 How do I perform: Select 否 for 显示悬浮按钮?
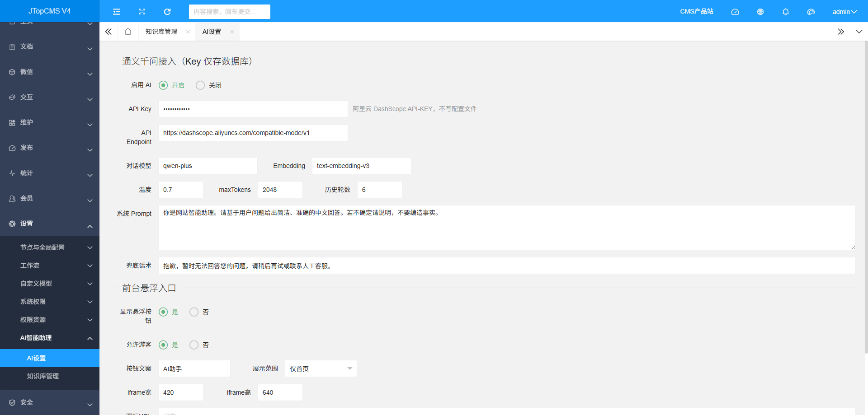(x=194, y=312)
